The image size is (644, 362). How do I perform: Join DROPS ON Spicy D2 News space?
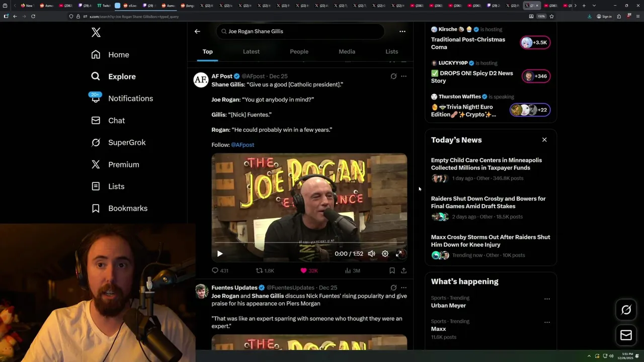[472, 77]
